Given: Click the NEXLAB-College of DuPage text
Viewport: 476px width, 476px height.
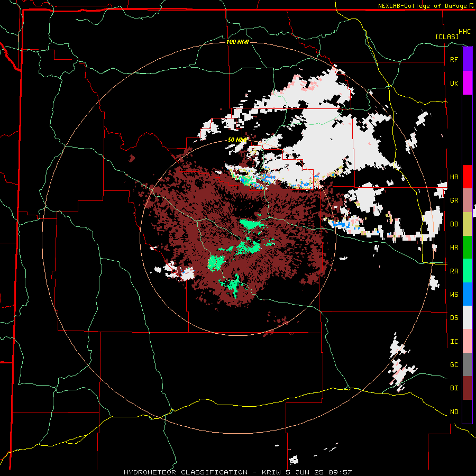Looking at the screenshot, I should pyautogui.click(x=422, y=6).
